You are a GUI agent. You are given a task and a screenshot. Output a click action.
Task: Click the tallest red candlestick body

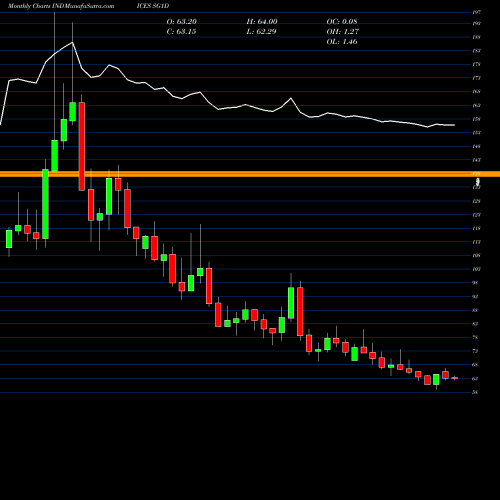click(82, 146)
